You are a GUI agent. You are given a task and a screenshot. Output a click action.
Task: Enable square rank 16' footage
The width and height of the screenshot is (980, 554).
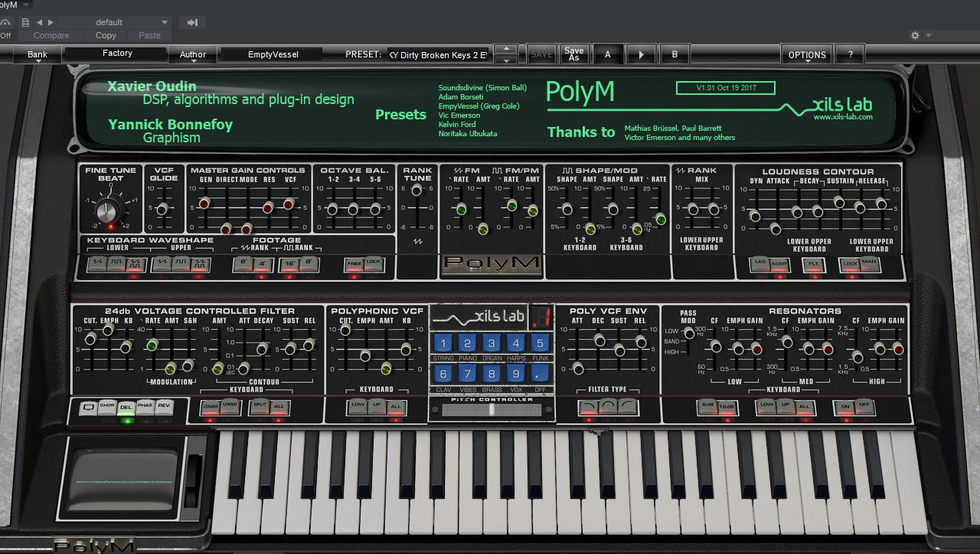point(290,264)
